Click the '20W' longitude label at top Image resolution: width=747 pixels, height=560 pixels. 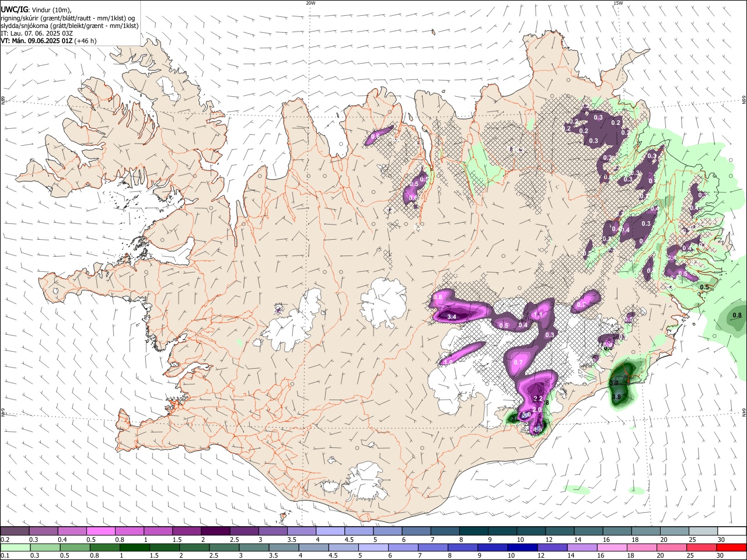[310, 3]
